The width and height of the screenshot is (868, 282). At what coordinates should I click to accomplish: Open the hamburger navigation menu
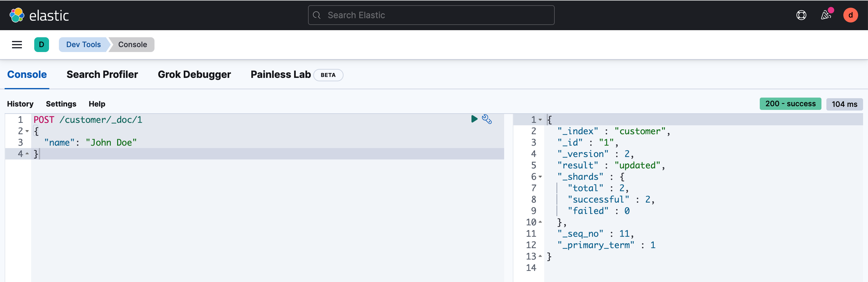[x=17, y=44]
